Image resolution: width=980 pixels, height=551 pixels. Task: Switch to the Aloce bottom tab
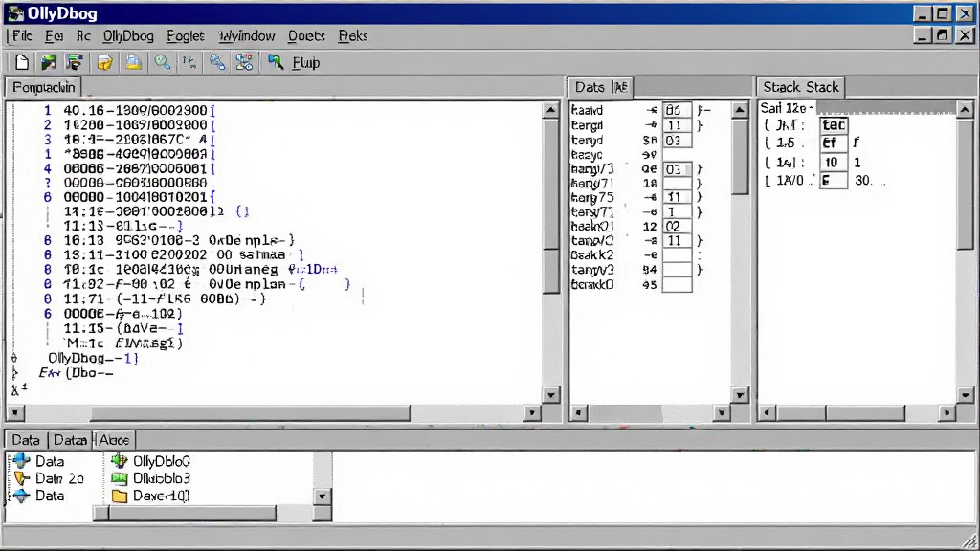tap(114, 440)
